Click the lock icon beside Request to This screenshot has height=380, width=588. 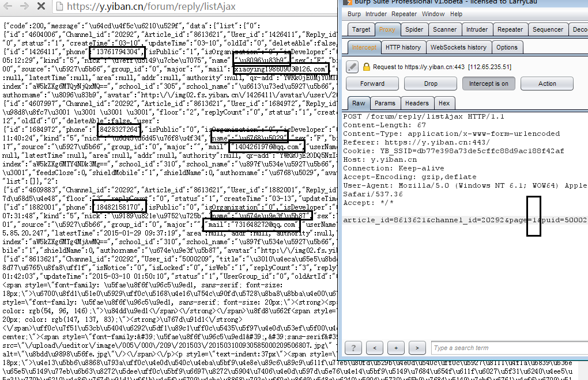(367, 67)
